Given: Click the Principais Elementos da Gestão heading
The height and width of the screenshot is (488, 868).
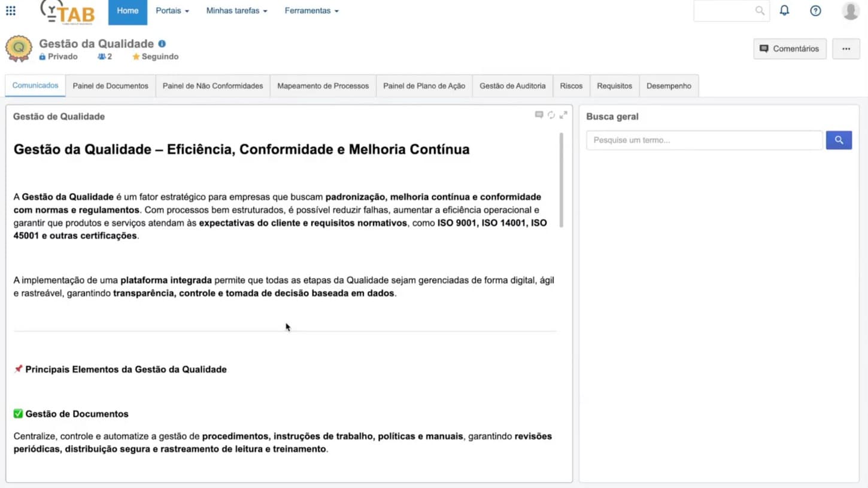Looking at the screenshot, I should [x=126, y=370].
